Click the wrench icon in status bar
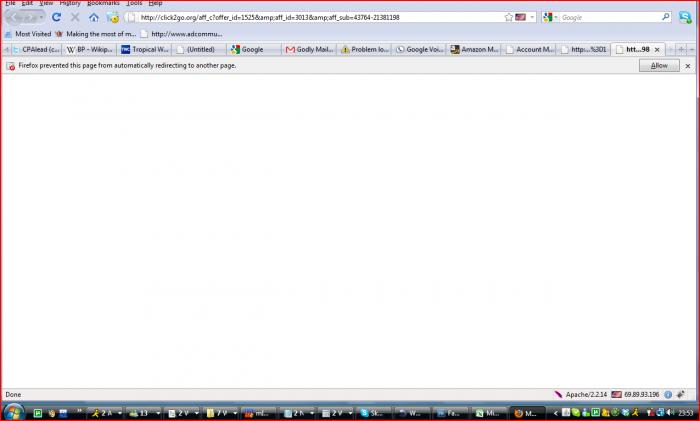The width and height of the screenshot is (700, 421). tap(681, 394)
